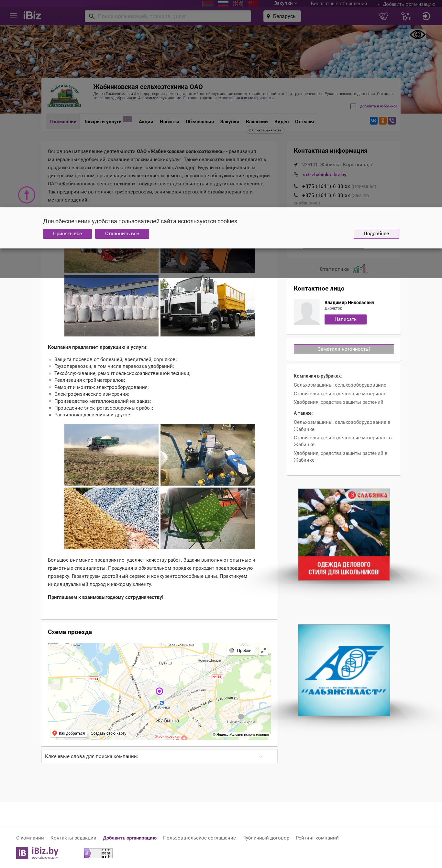The image size is (442, 868).
Task: Open the favorites stars icon
Action: pos(405,16)
